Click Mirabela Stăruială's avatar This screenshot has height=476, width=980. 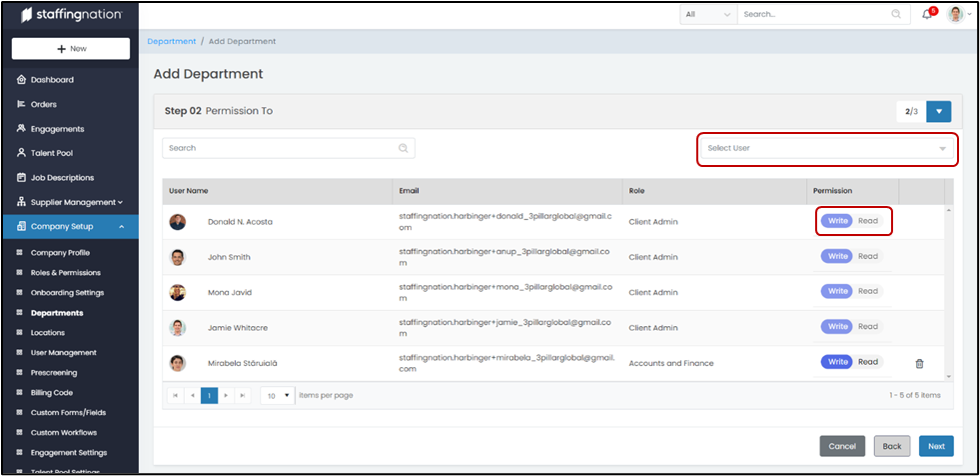click(x=178, y=363)
